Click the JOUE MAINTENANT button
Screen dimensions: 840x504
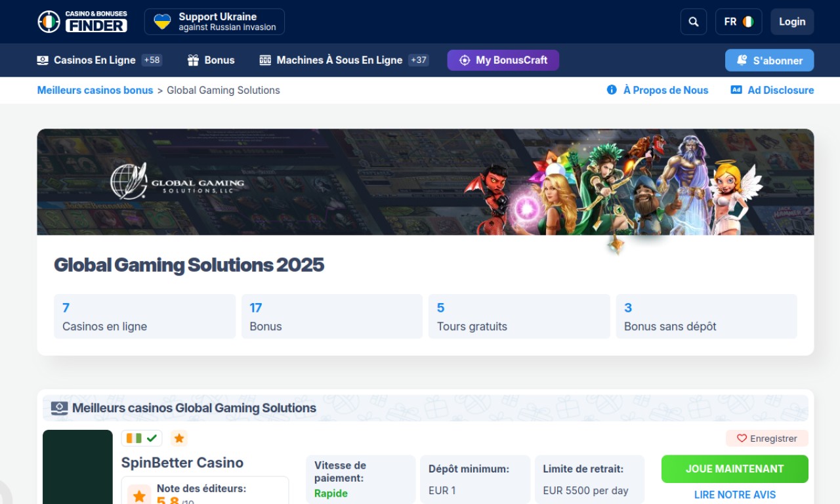[x=735, y=469]
